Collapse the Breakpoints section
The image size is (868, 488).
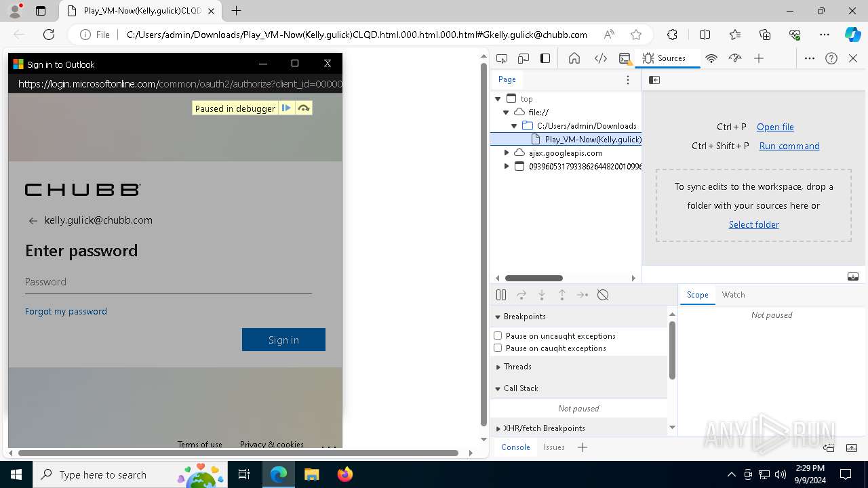click(498, 317)
